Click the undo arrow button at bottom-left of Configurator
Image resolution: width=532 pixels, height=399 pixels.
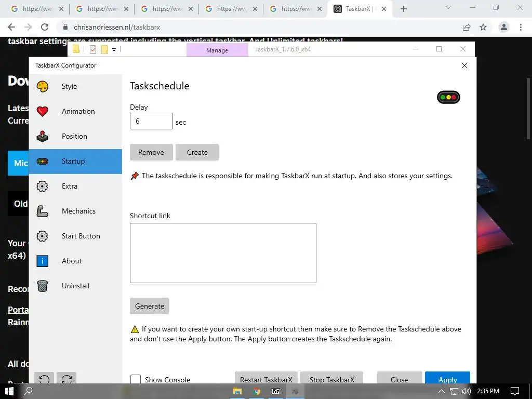point(44,378)
